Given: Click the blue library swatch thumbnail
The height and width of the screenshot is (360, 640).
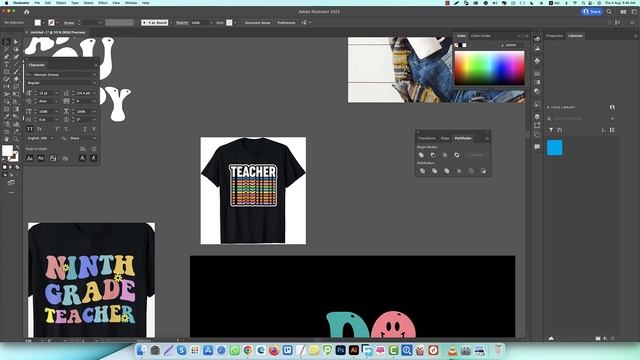Looking at the screenshot, I should [555, 147].
